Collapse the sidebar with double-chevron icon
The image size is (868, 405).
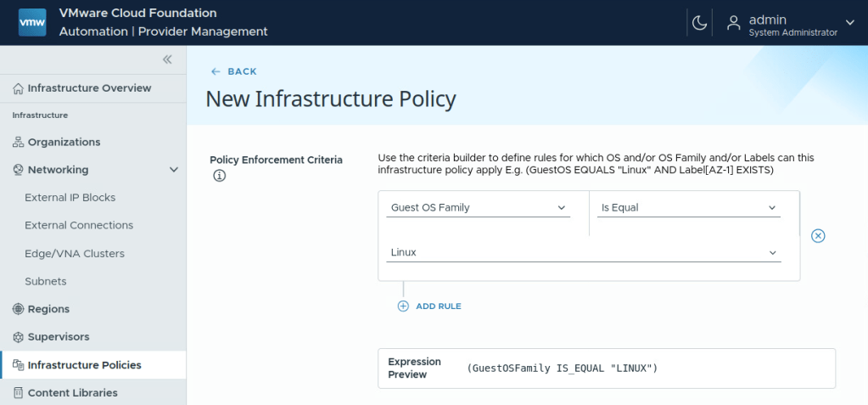point(167,59)
